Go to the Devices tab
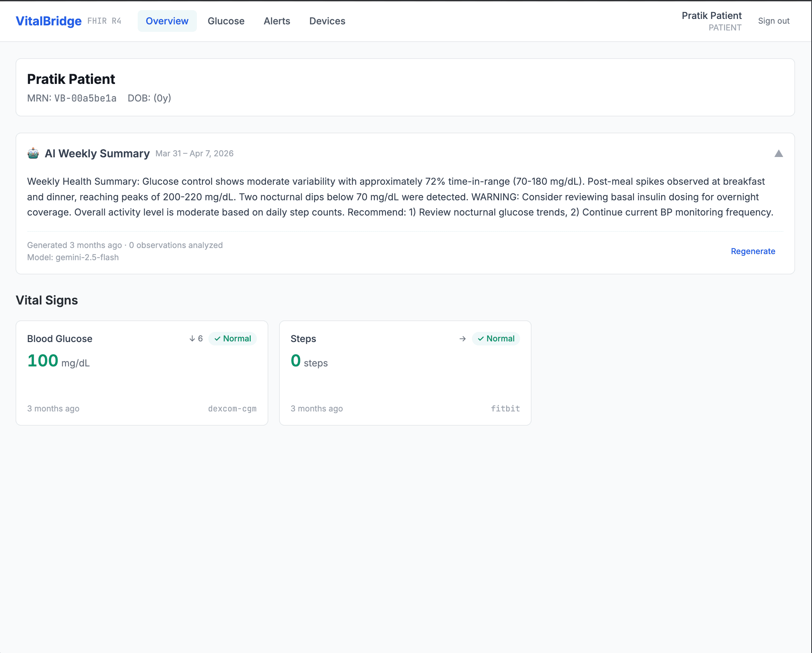 click(327, 21)
